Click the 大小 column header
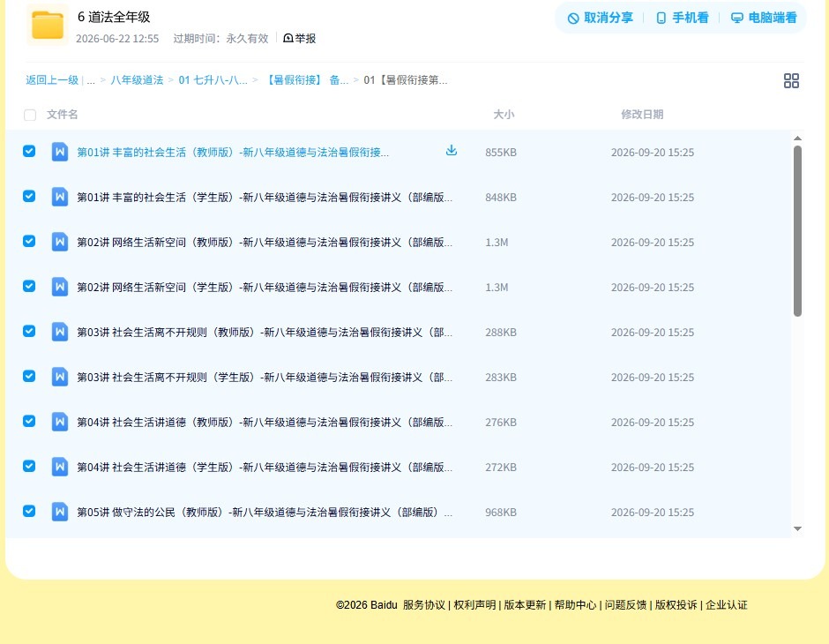This screenshot has width=829, height=644. (504, 114)
